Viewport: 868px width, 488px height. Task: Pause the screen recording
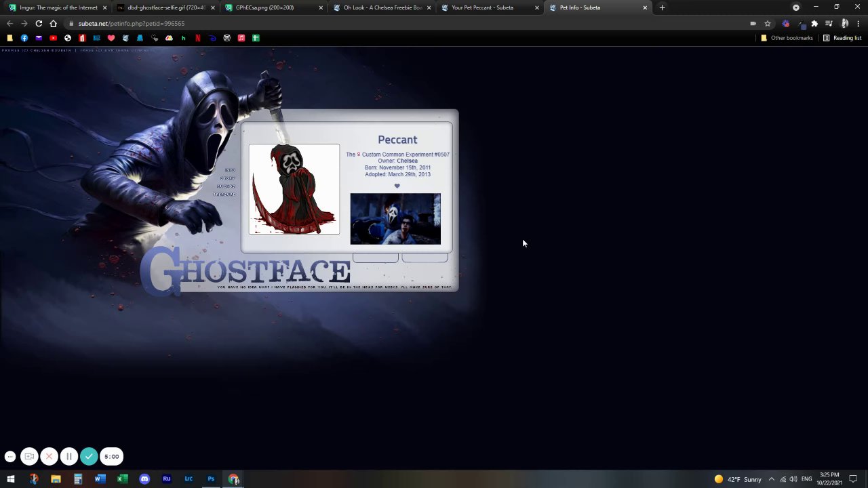[x=68, y=456]
